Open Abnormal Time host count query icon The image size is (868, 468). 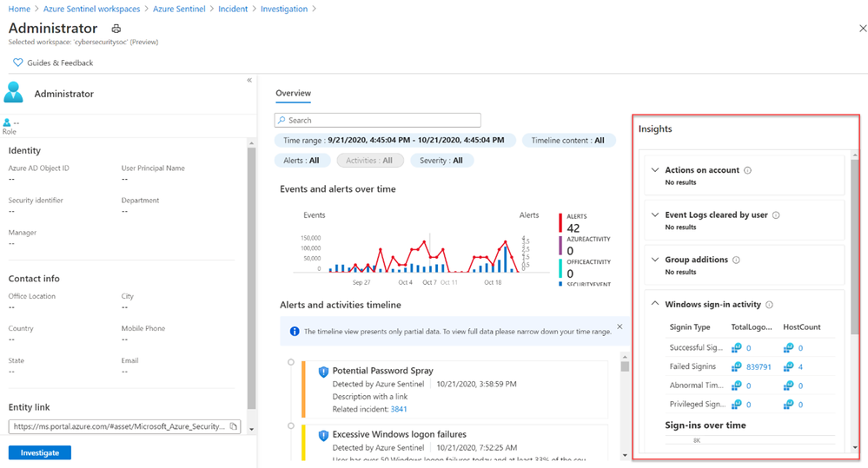coord(788,385)
